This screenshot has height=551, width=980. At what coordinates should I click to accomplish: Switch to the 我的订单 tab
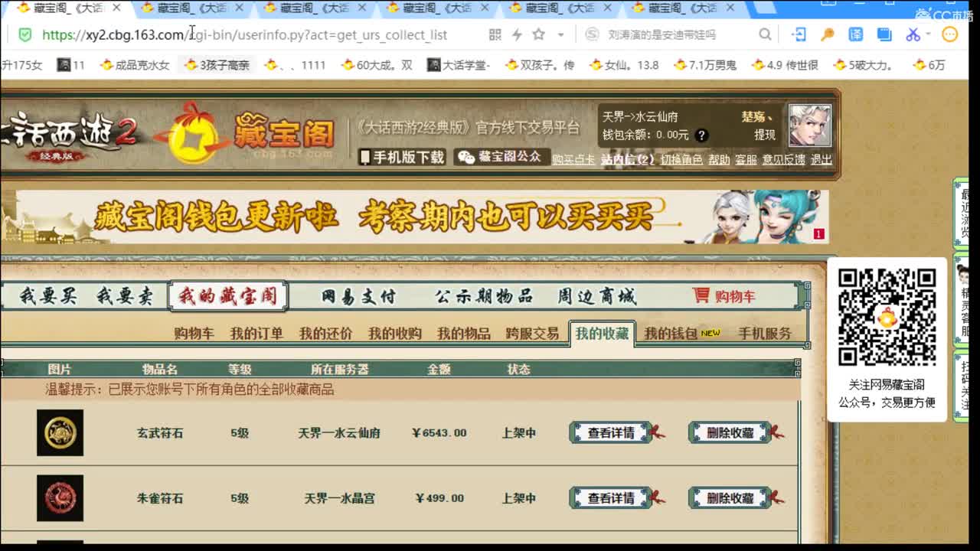[256, 334]
